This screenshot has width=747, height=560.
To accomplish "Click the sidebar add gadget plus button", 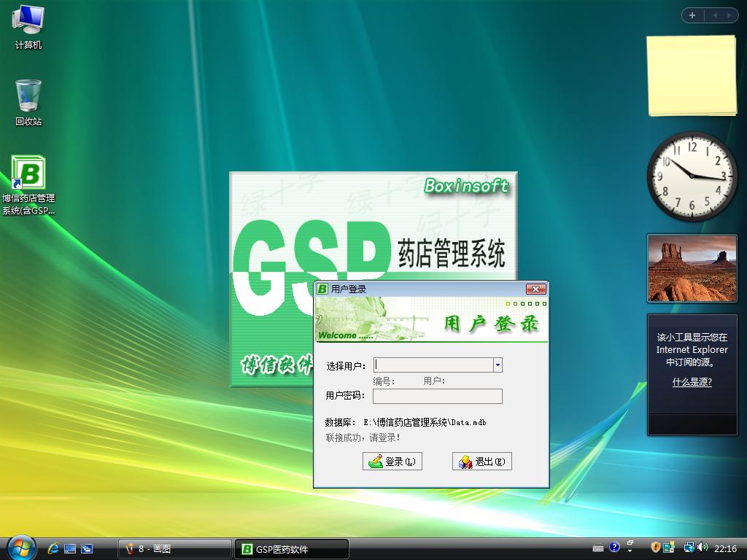I will [692, 15].
